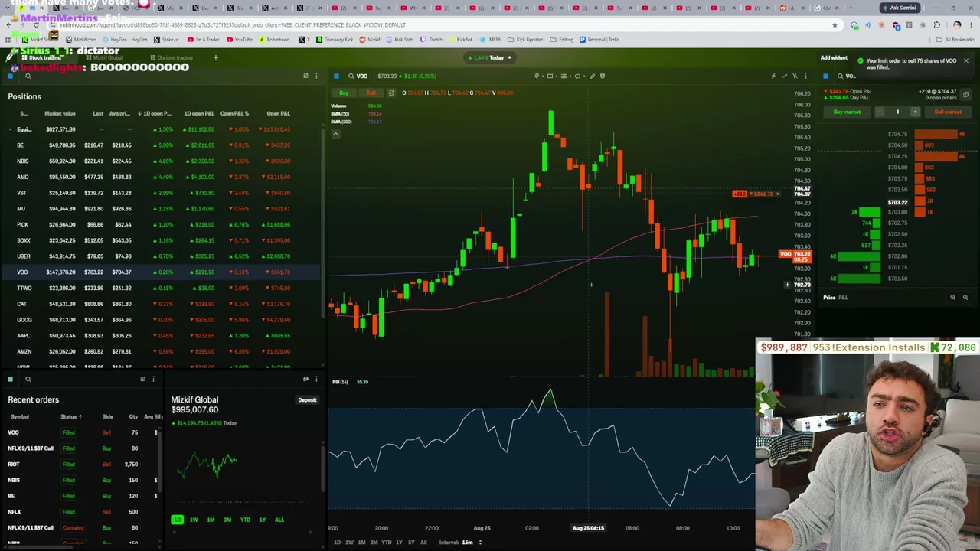Select the UBER row in Positions
The height and width of the screenshot is (551, 980).
pyautogui.click(x=161, y=256)
